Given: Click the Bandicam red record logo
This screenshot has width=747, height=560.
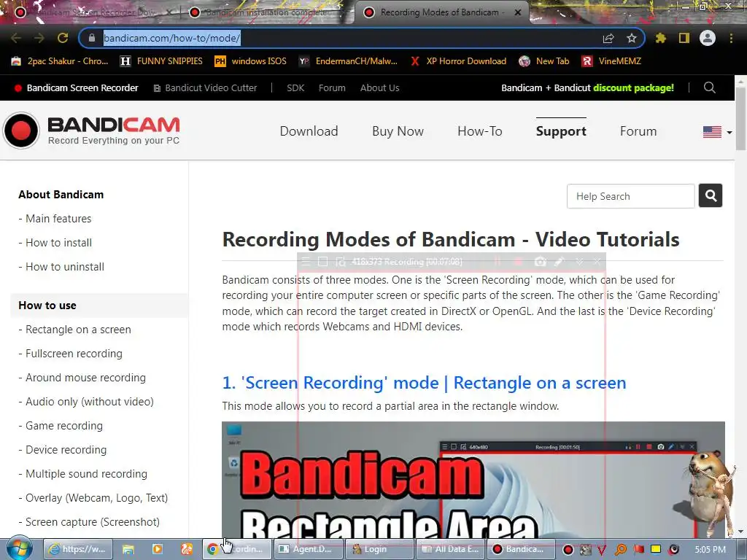Looking at the screenshot, I should [21, 131].
